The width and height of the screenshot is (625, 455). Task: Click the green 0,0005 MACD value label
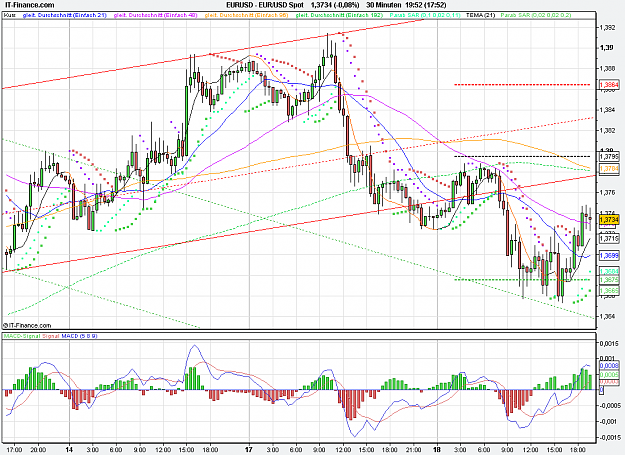[x=609, y=375]
